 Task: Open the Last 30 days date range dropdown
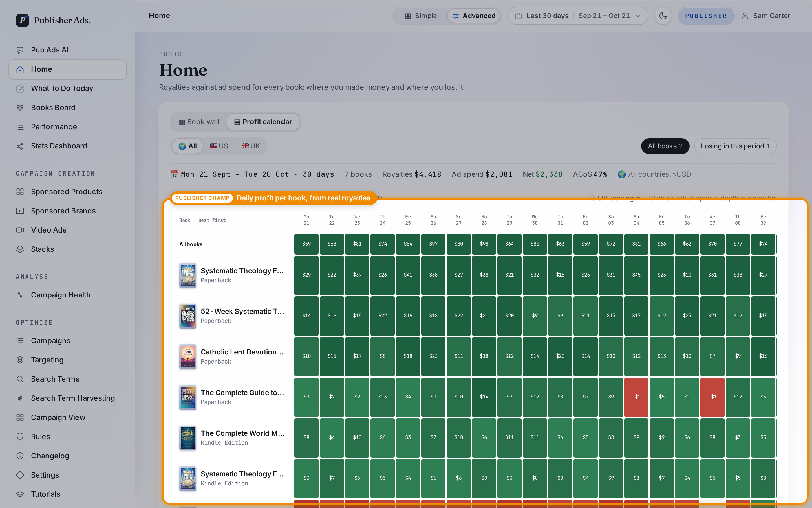578,16
